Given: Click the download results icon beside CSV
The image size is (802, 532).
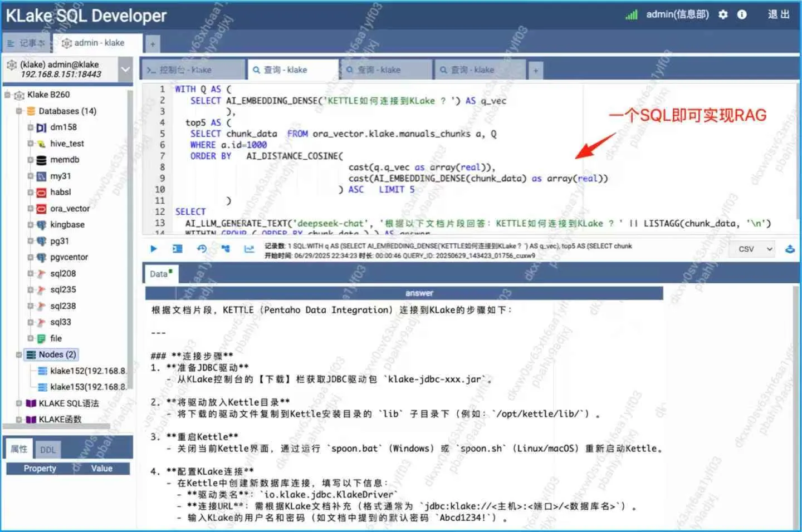Looking at the screenshot, I should coord(790,249).
